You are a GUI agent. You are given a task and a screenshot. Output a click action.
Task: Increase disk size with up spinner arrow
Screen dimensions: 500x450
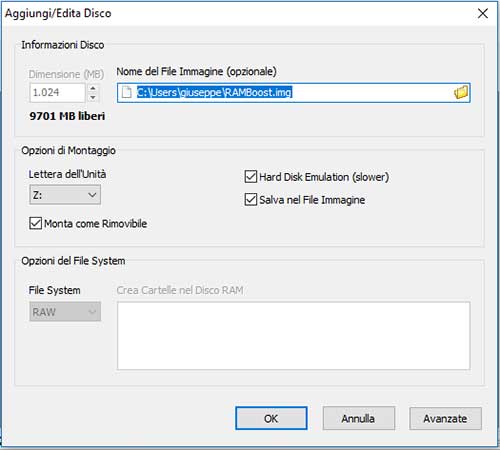click(x=93, y=88)
